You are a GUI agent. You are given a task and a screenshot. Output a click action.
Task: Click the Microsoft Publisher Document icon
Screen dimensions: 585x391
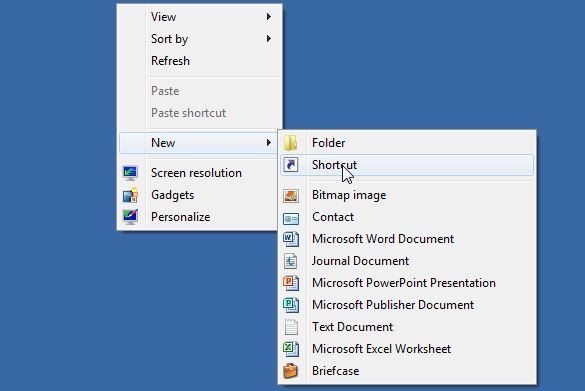click(291, 305)
